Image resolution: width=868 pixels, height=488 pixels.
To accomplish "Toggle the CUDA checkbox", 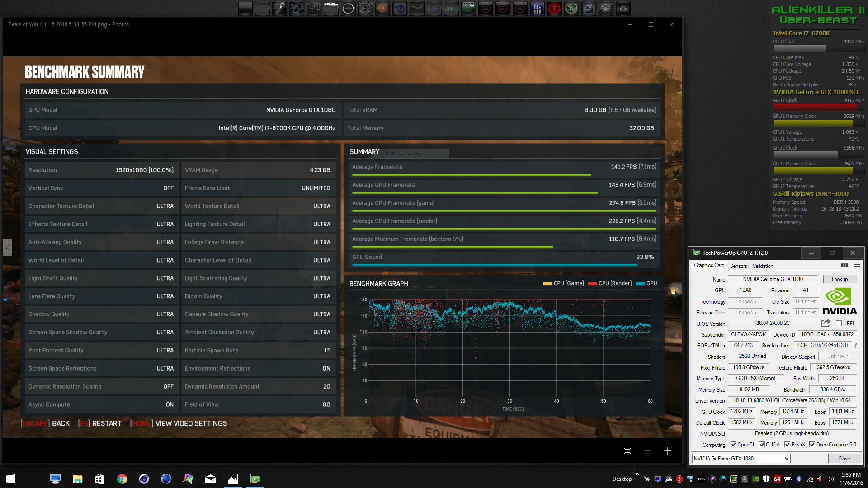I will coord(762,445).
